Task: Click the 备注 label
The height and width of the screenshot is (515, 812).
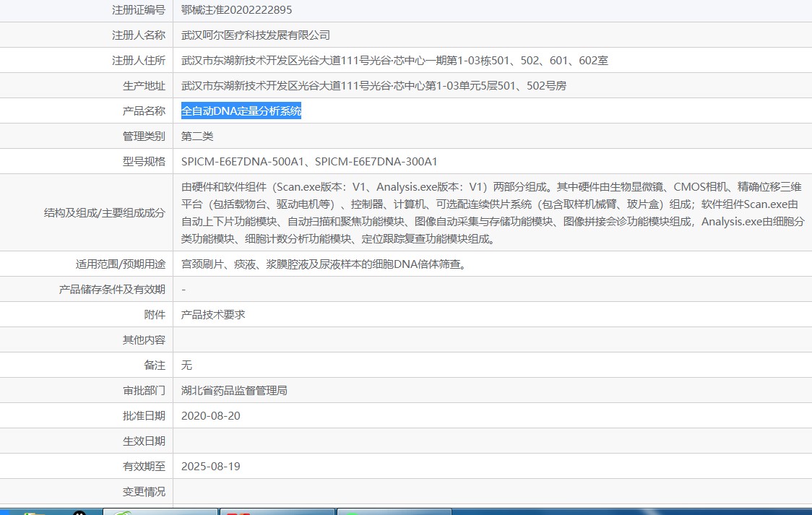Action: [155, 366]
